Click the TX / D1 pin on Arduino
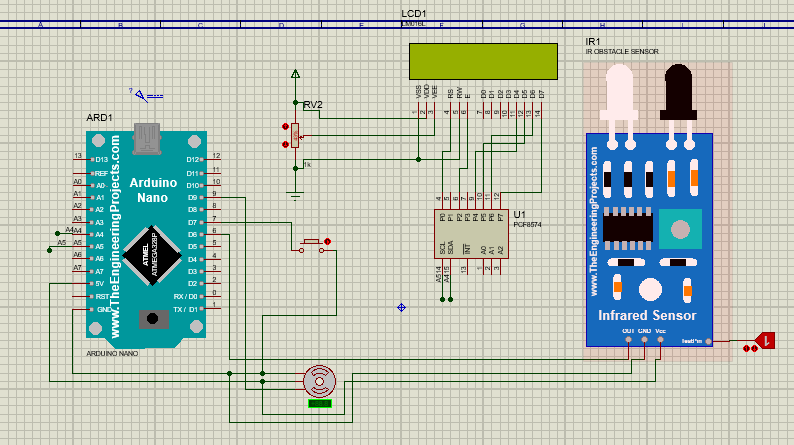Image resolution: width=794 pixels, height=445 pixels. [210, 309]
